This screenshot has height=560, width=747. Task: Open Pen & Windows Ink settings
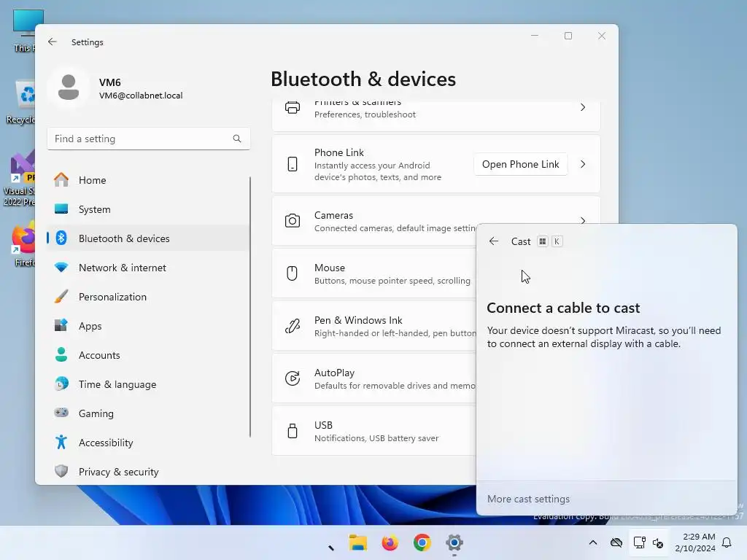point(374,326)
